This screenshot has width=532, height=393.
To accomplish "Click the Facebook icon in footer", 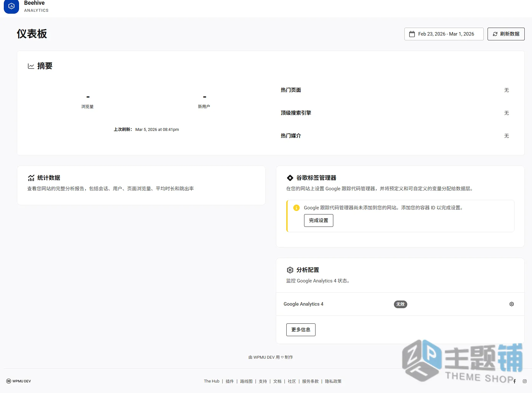I will click(515, 381).
